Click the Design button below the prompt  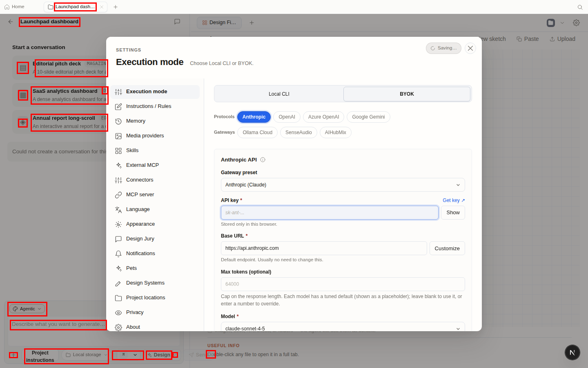tap(159, 355)
